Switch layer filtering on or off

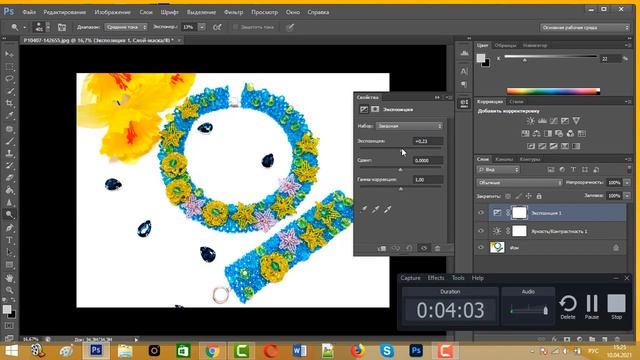[629, 169]
